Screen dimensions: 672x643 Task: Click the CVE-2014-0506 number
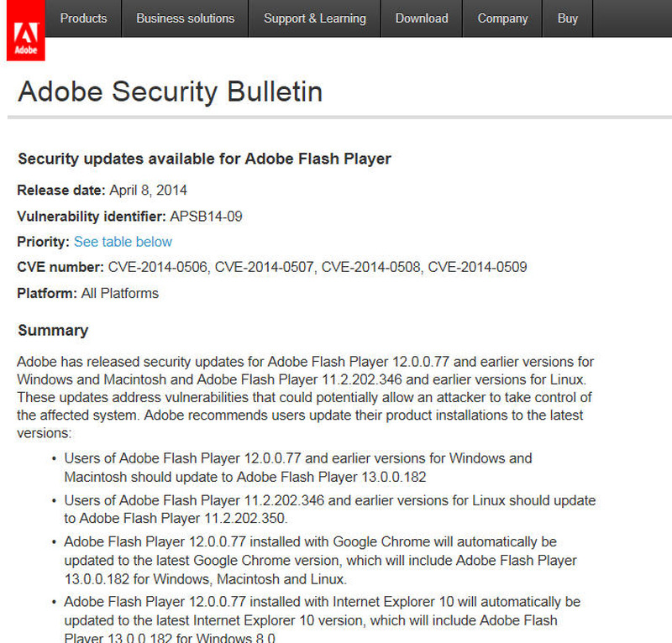(157, 268)
